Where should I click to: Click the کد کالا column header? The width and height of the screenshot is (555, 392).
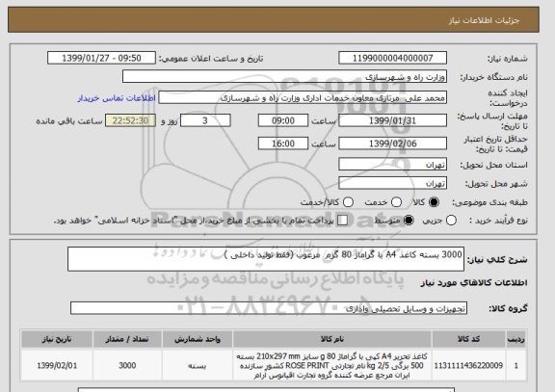[x=468, y=339]
